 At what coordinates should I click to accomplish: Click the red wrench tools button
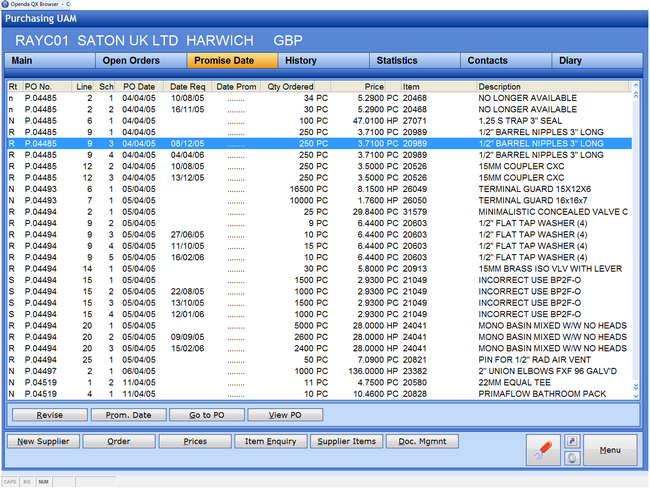tap(543, 450)
